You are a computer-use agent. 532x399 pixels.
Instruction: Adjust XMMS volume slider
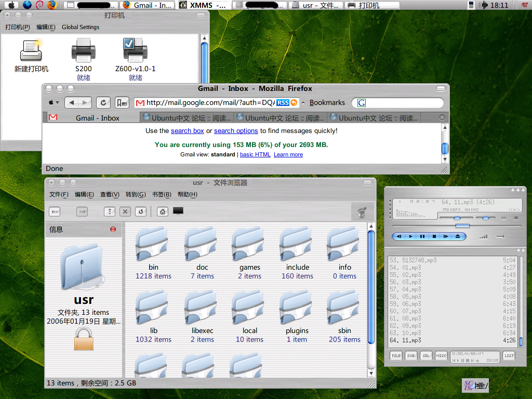457,218
